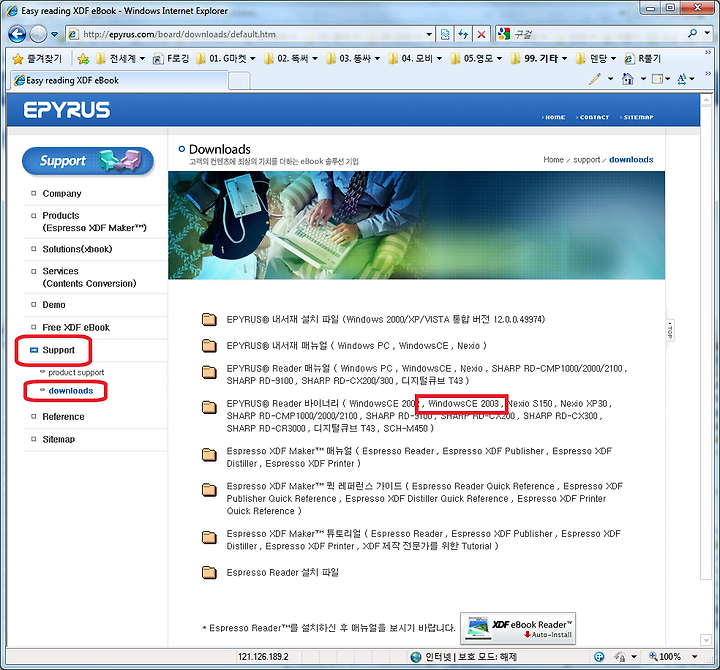This screenshot has height=670, width=720.
Task: Click XDF eBook Reader Auto-Install button
Action: pos(518,629)
